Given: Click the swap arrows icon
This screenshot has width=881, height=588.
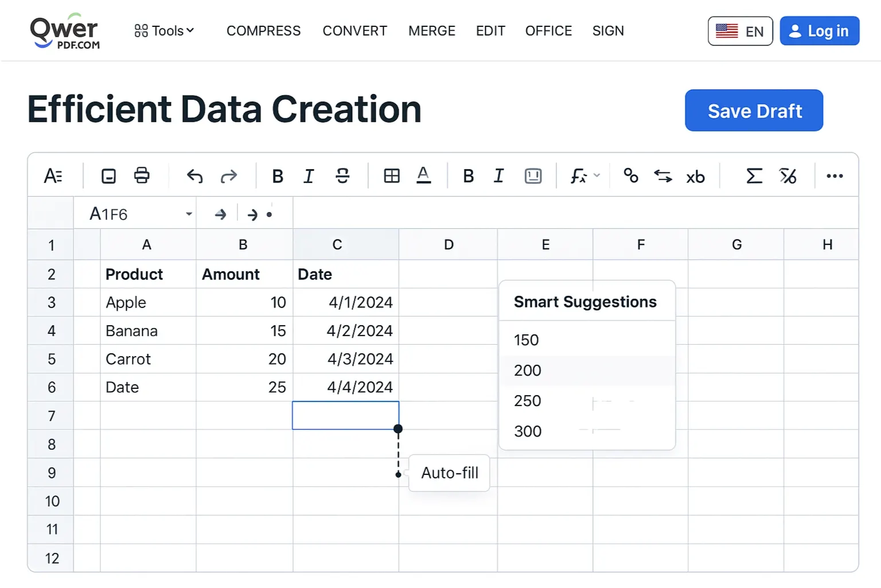Looking at the screenshot, I should tap(663, 176).
